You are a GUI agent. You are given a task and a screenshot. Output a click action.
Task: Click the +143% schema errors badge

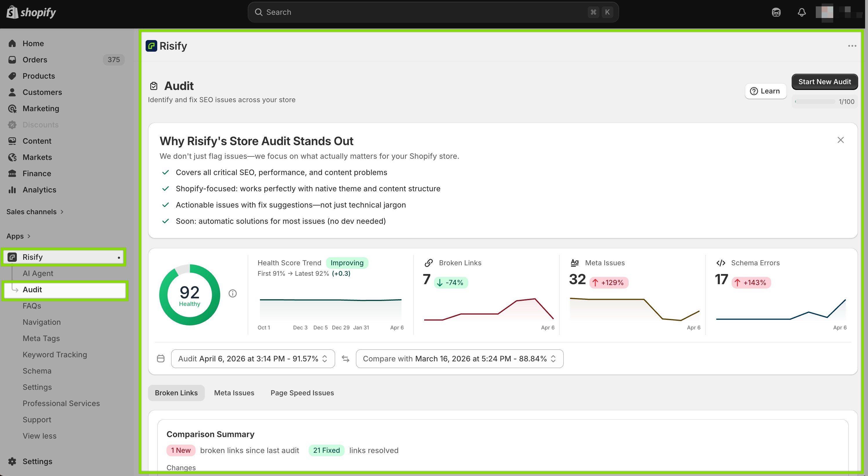pos(751,282)
